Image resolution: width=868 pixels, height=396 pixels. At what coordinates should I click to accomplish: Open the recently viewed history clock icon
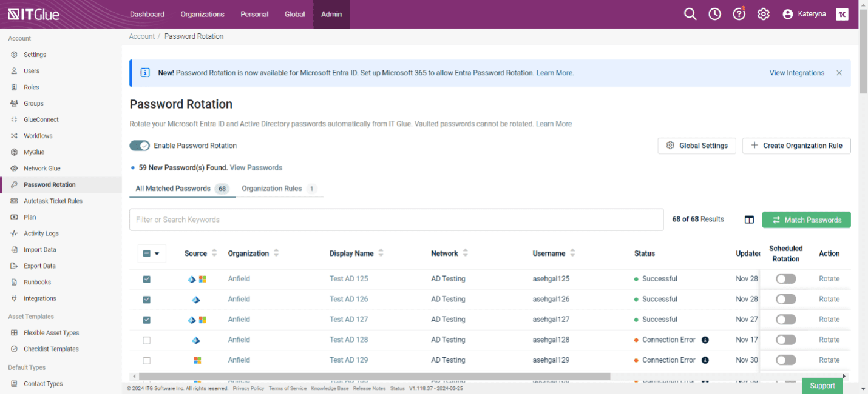pos(714,13)
